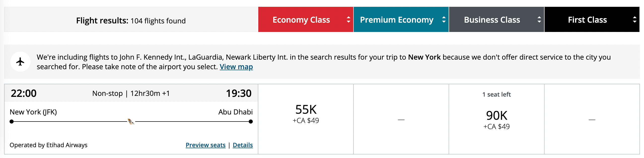Click the departure dot at the New York end
Image resolution: width=644 pixels, height=158 pixels.
pos(12,122)
